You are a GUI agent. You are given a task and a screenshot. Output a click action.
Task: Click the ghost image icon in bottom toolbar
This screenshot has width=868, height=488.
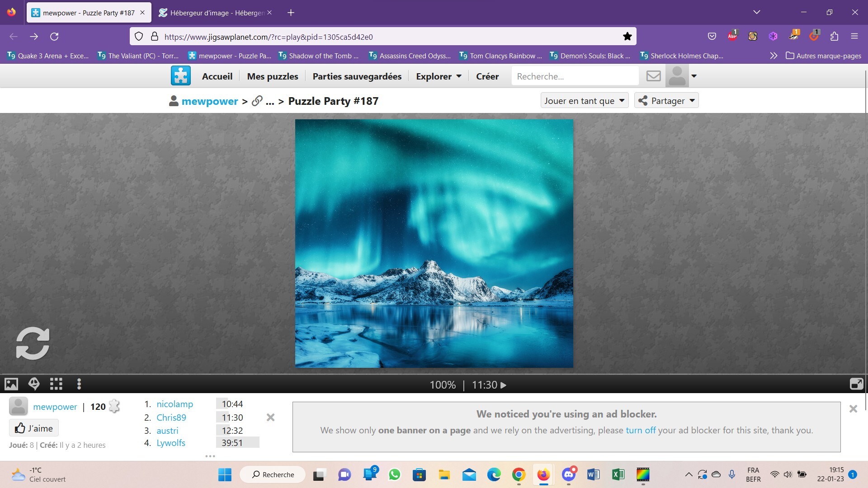(34, 384)
